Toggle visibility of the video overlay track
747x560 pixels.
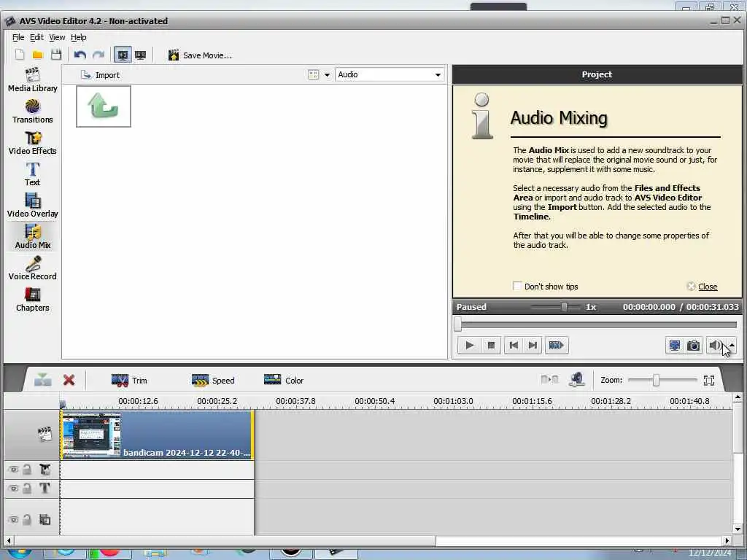pyautogui.click(x=13, y=519)
